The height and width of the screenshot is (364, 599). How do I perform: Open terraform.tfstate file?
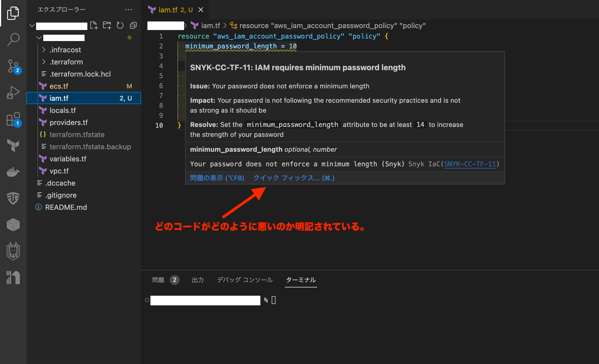(x=84, y=134)
